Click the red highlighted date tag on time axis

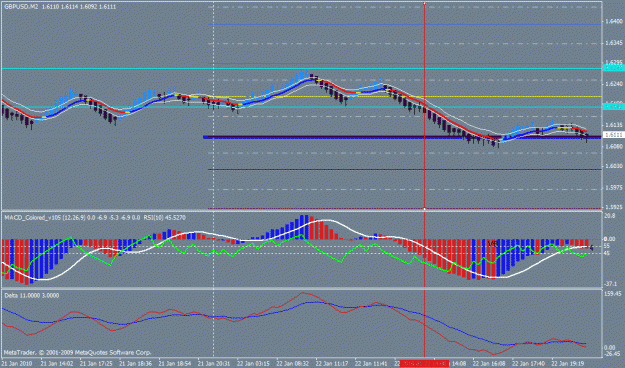[425, 363]
